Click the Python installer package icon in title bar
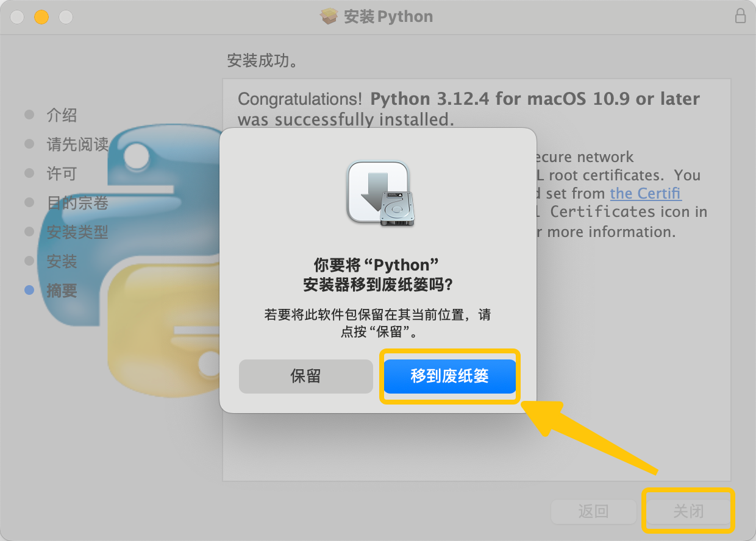The height and width of the screenshot is (541, 756). point(329,16)
